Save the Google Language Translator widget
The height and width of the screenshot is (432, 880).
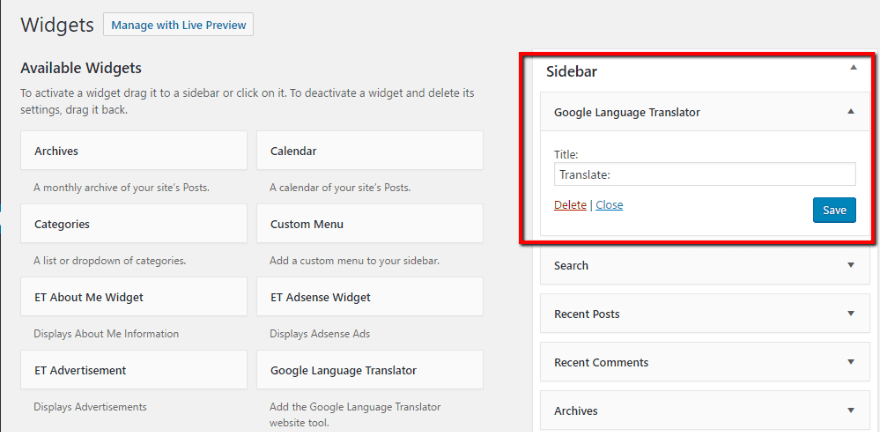pos(834,210)
